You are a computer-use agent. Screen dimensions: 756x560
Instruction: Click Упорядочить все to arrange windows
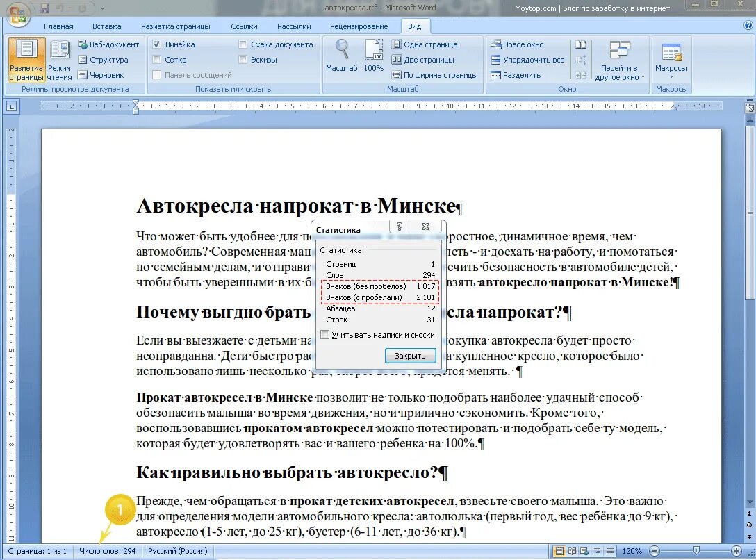tap(527, 60)
